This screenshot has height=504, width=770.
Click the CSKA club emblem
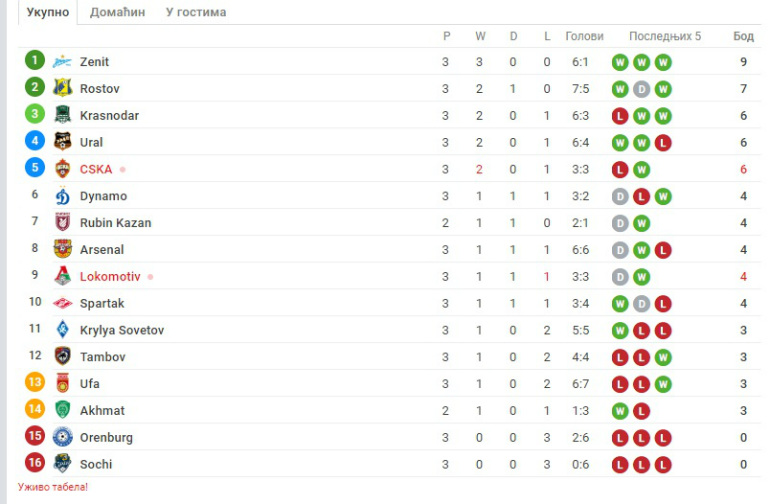pos(62,168)
